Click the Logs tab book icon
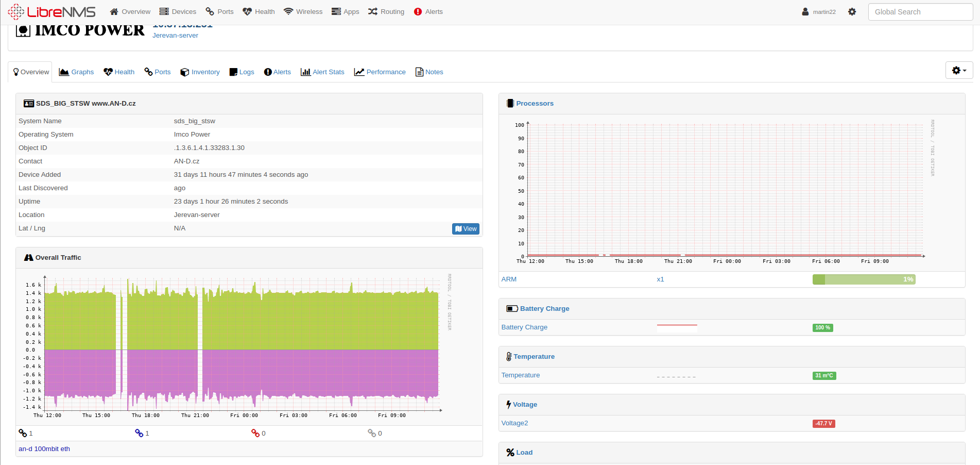The width and height of the screenshot is (980, 465). tap(233, 72)
